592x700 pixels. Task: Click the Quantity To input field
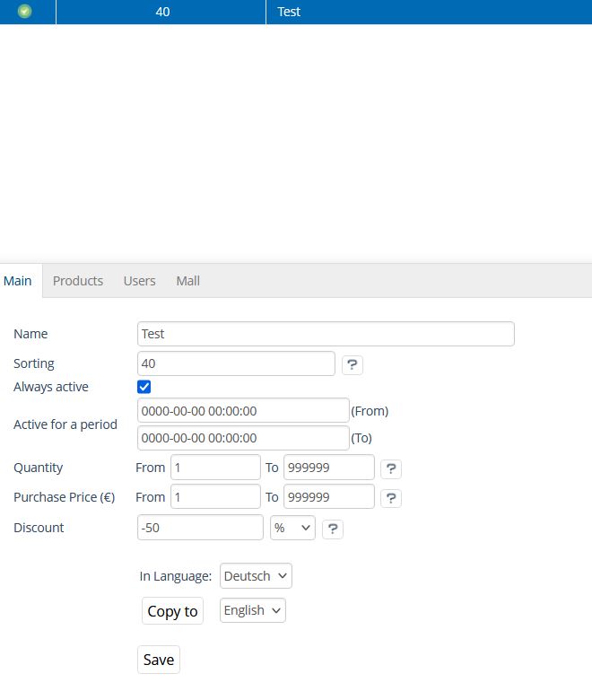328,468
